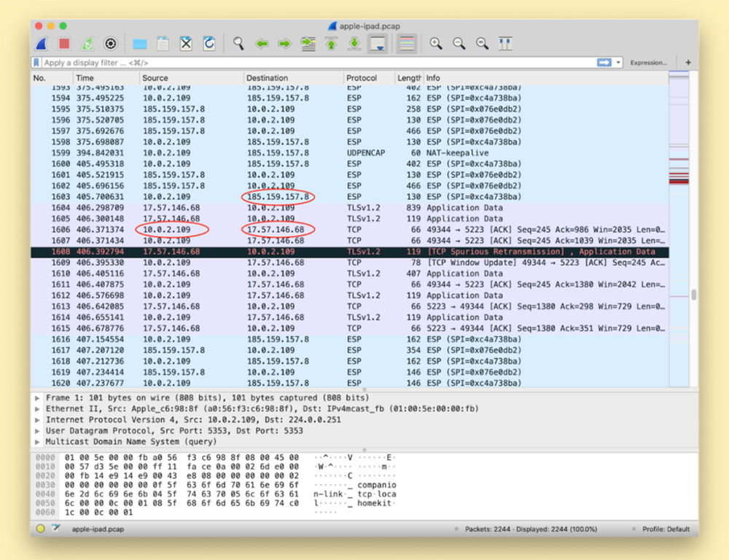Image resolution: width=729 pixels, height=560 pixels.
Task: Restart the current capture
Action: click(x=87, y=44)
